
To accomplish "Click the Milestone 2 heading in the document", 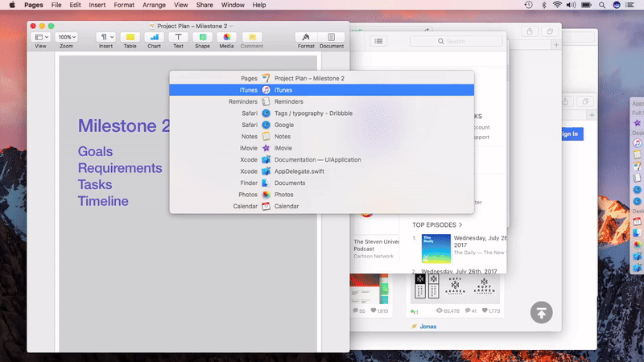I will click(124, 125).
